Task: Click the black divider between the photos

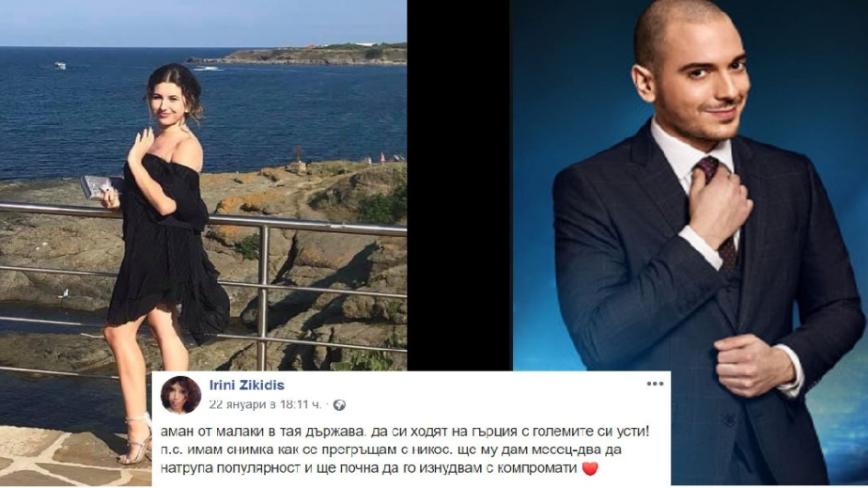Action: tap(459, 185)
